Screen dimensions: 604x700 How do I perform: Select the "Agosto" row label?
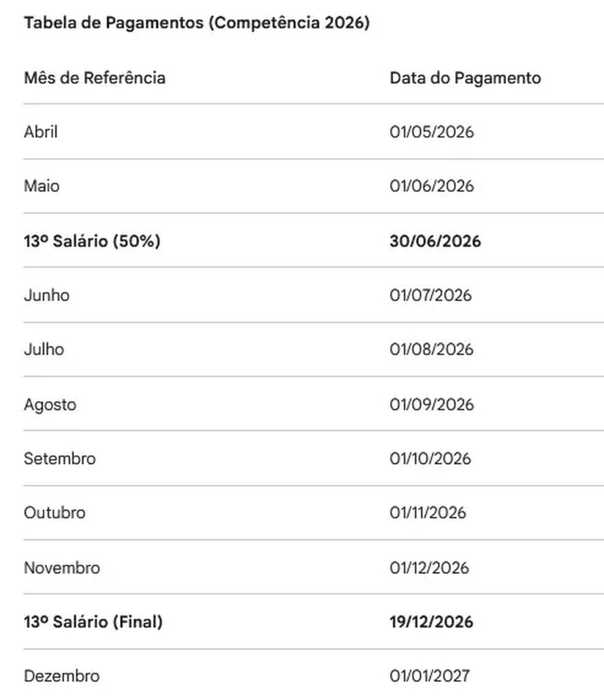(x=50, y=404)
